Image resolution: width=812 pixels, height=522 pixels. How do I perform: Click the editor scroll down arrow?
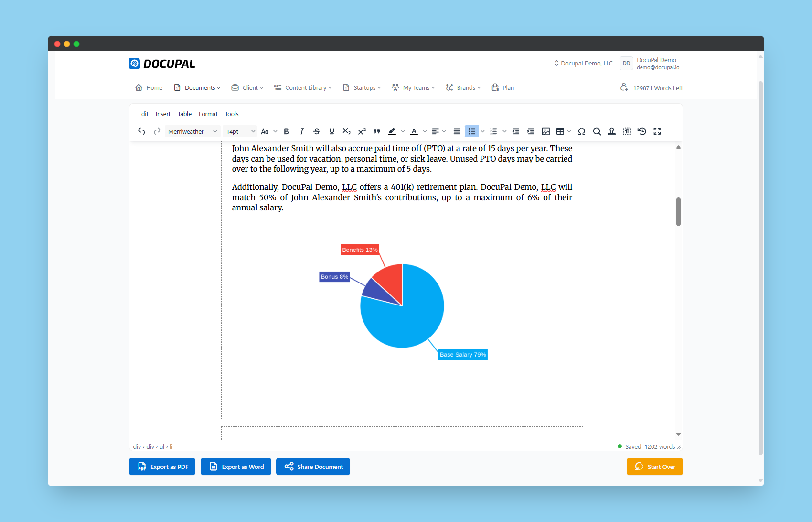click(x=678, y=435)
